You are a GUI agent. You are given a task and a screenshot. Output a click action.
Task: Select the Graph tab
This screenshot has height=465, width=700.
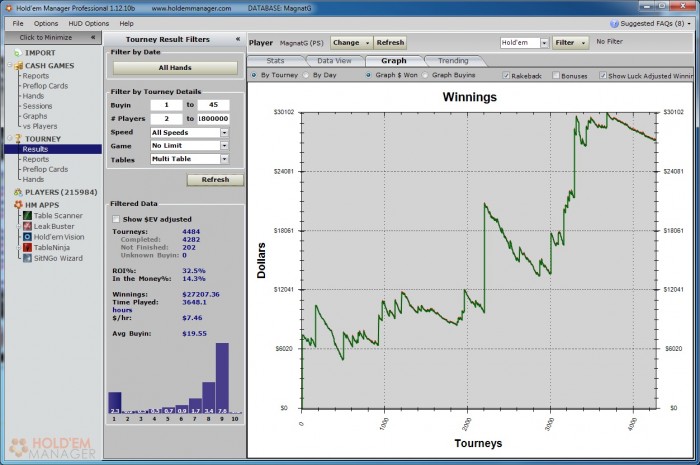click(x=394, y=61)
